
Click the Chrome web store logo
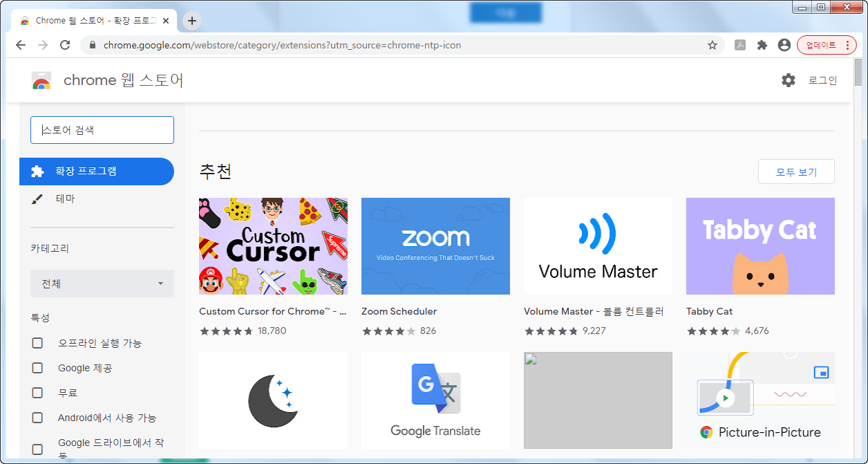[x=41, y=80]
